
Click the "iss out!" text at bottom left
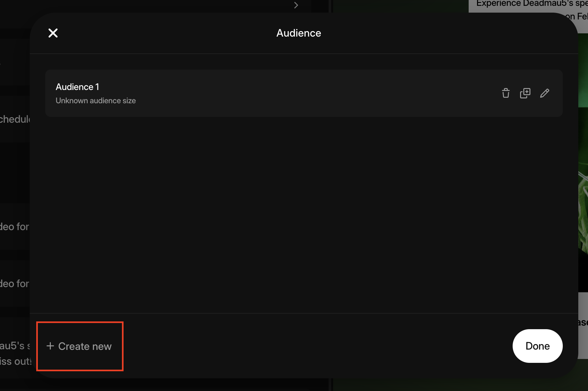(x=15, y=361)
